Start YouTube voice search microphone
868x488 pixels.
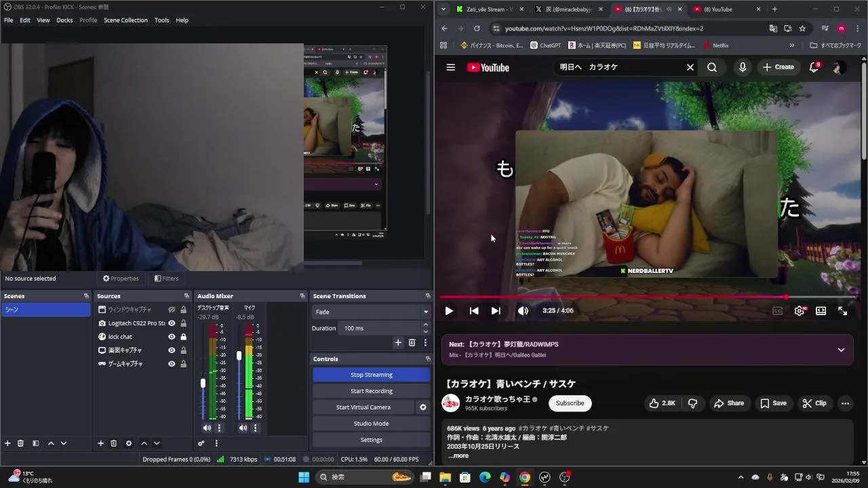point(743,67)
